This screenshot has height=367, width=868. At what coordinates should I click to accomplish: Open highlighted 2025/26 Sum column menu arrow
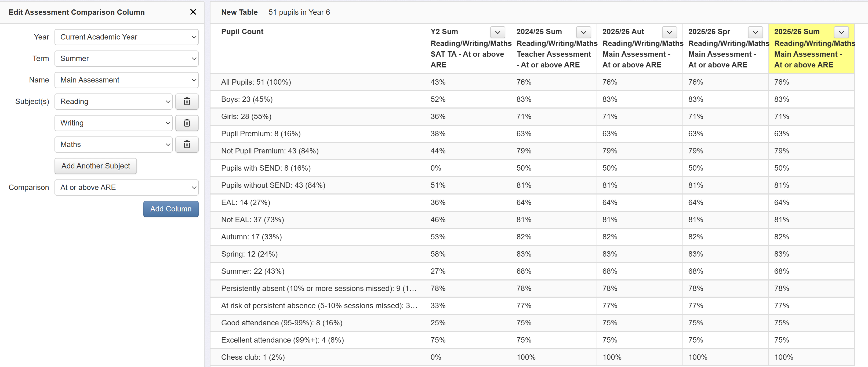click(841, 32)
